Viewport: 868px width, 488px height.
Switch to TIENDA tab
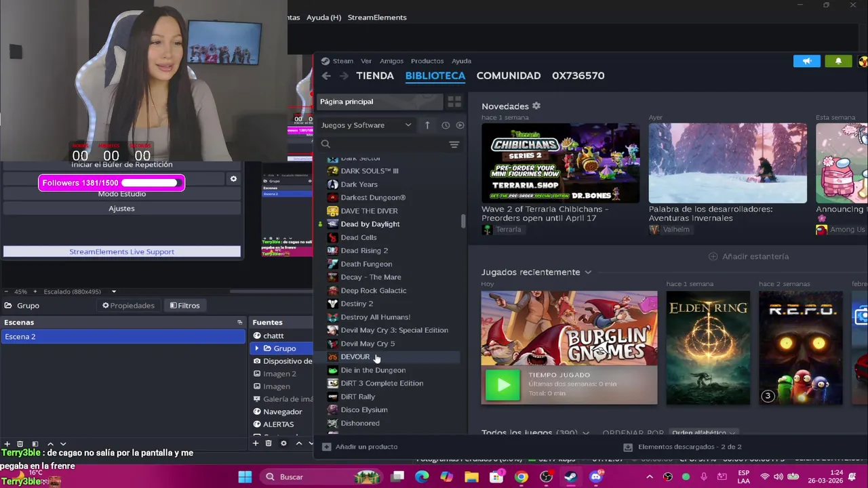tap(375, 76)
